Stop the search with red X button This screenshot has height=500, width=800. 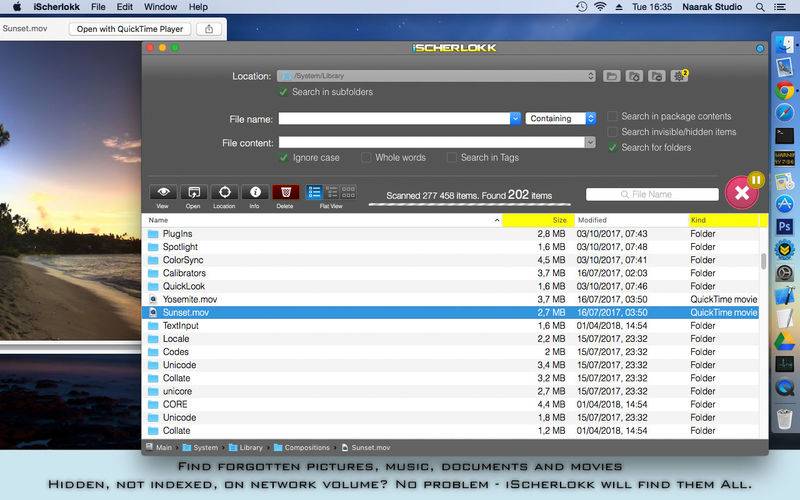tap(741, 193)
